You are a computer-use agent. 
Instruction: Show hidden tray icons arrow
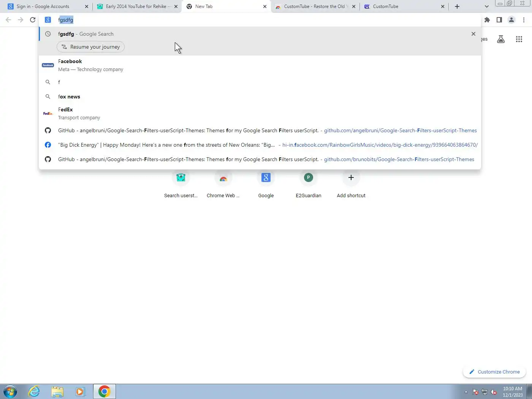[466, 392]
